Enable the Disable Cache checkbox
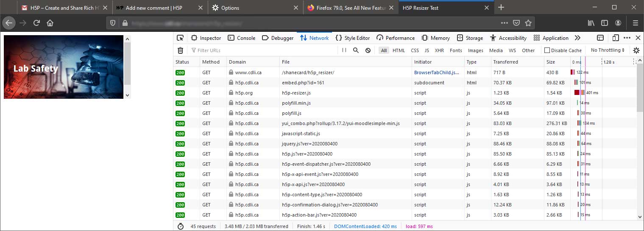The width and height of the screenshot is (644, 231). click(x=547, y=50)
